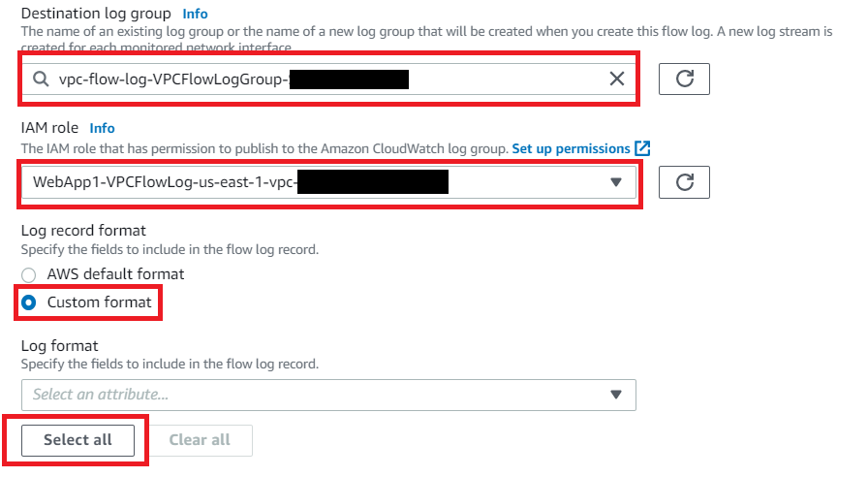This screenshot has height=477, width=868.
Task: Refresh the IAM role list
Action: [x=684, y=181]
